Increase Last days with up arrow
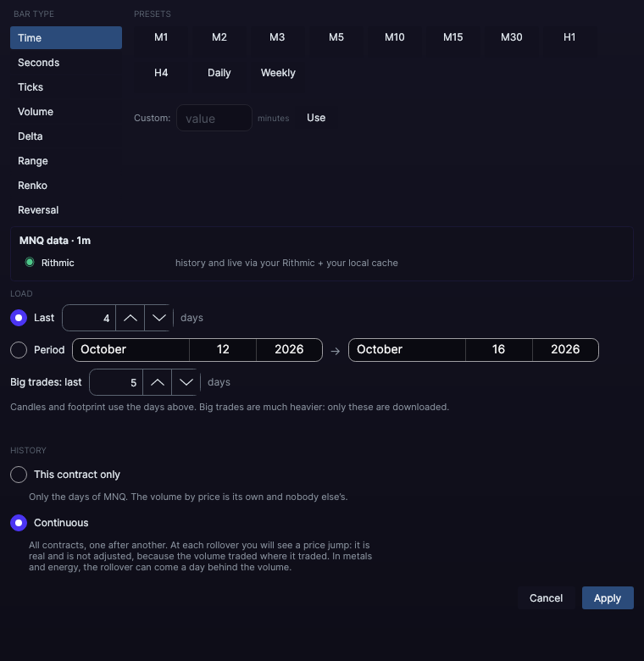644x661 pixels. [x=130, y=318]
